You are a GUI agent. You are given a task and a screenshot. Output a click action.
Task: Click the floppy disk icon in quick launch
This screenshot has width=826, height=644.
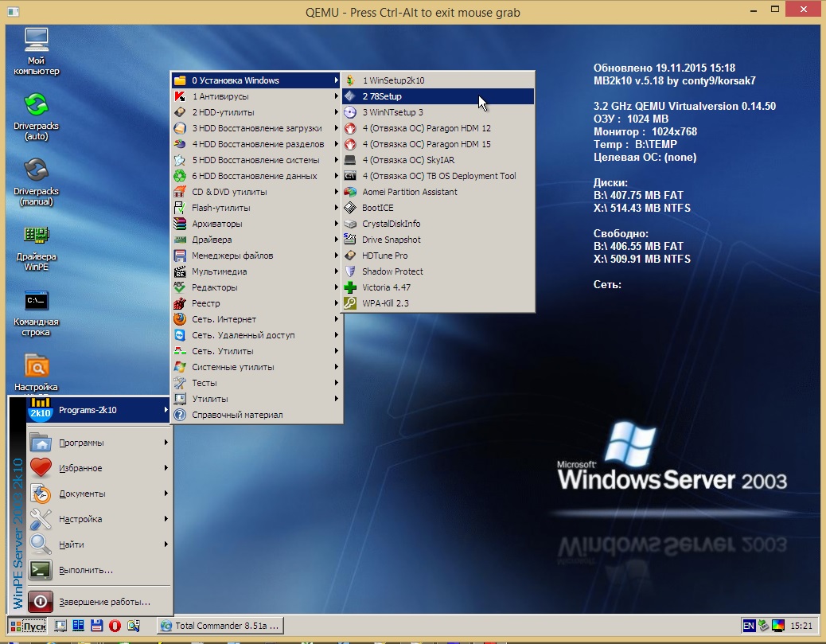tap(96, 626)
